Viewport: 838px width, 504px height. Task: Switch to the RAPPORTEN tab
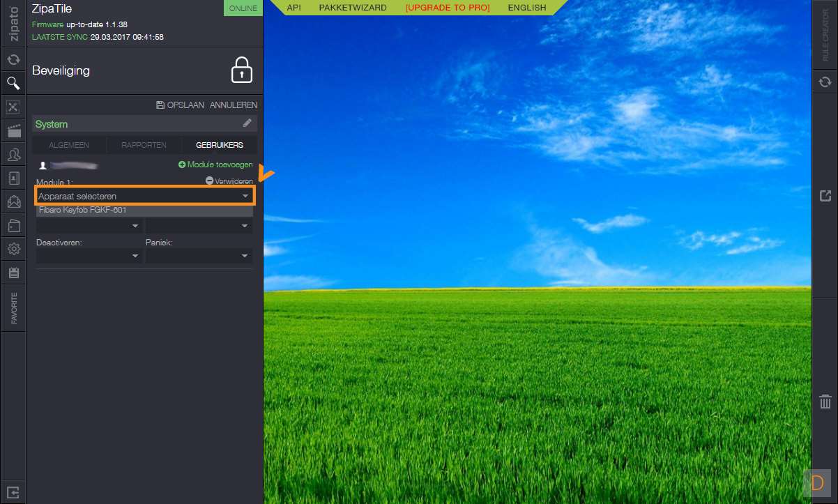point(144,145)
